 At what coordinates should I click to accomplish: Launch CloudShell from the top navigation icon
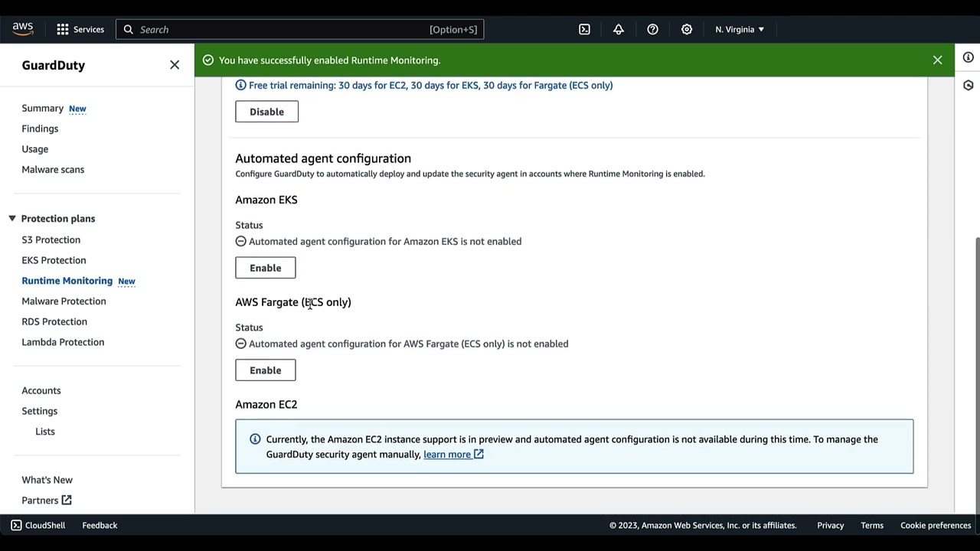coord(584,29)
